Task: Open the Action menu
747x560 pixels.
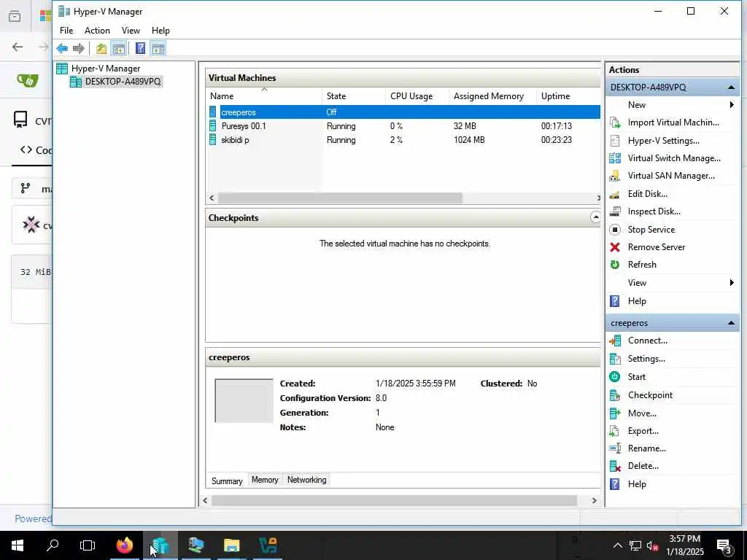Action: coord(97,31)
